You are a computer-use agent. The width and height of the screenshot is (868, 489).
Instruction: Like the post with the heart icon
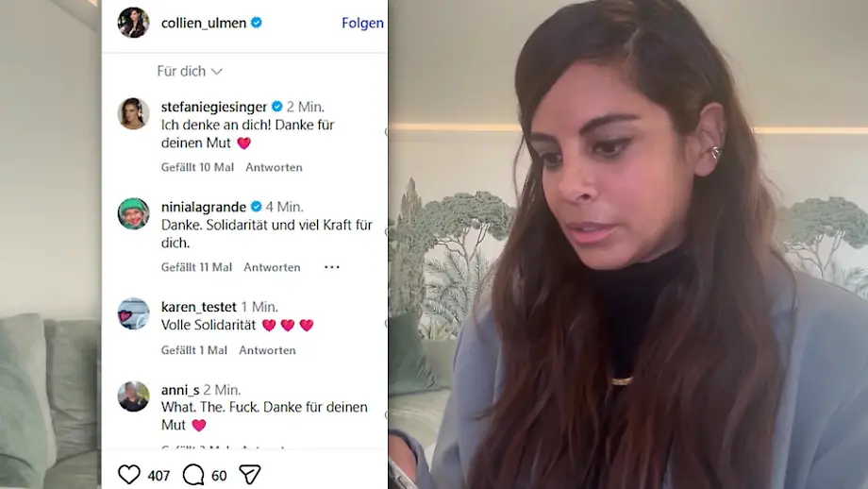click(x=129, y=475)
